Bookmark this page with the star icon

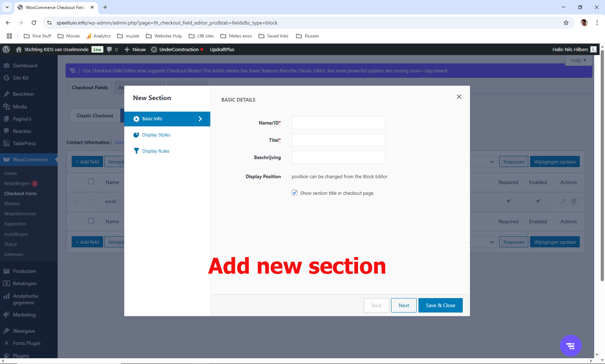coord(566,23)
